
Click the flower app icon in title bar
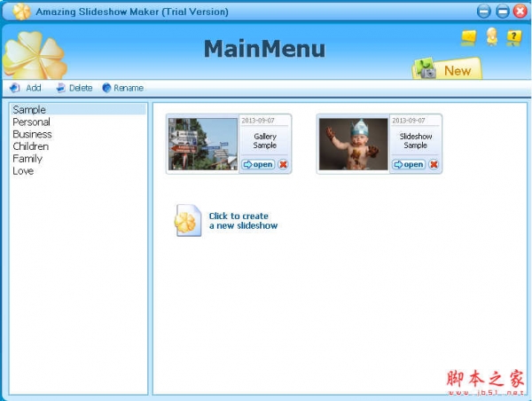[x=21, y=12]
